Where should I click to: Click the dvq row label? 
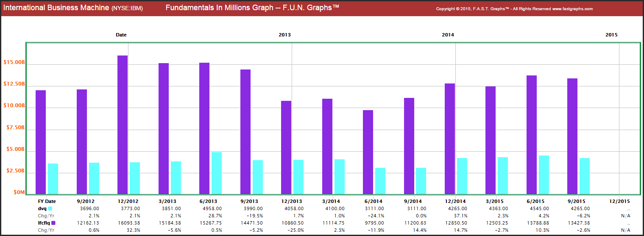(x=42, y=209)
